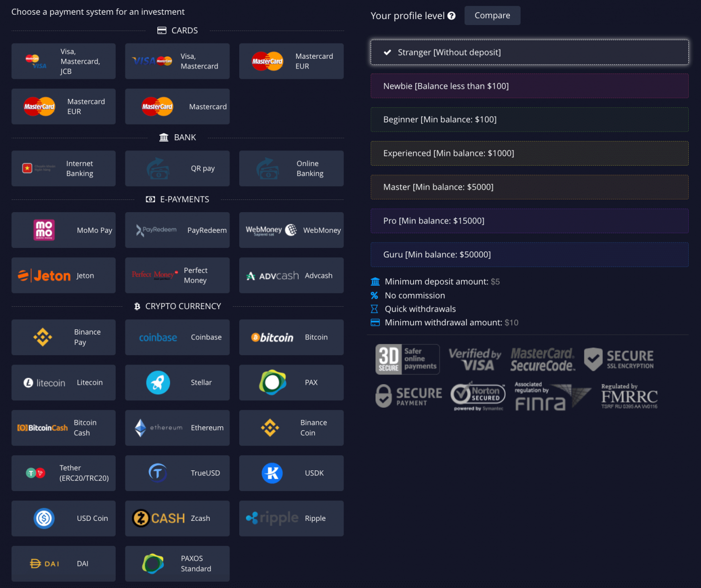The image size is (701, 588).
Task: Choose Guru [Min balance: $50000] level
Action: (529, 255)
